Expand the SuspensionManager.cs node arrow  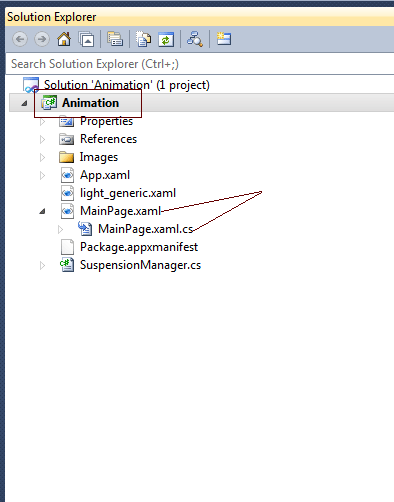(x=42, y=266)
